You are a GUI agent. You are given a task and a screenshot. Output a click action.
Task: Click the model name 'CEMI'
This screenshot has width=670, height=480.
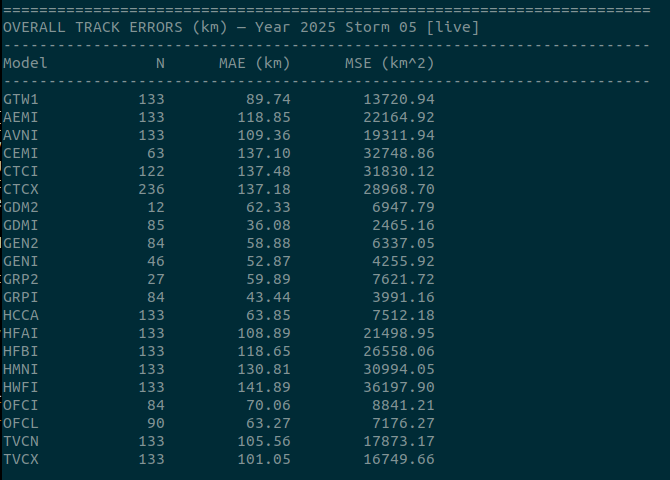21,153
